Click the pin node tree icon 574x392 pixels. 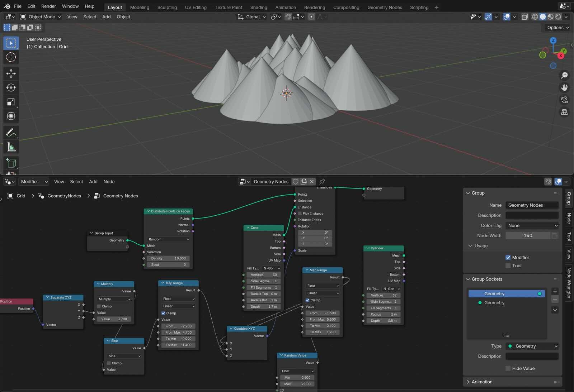pos(322,182)
